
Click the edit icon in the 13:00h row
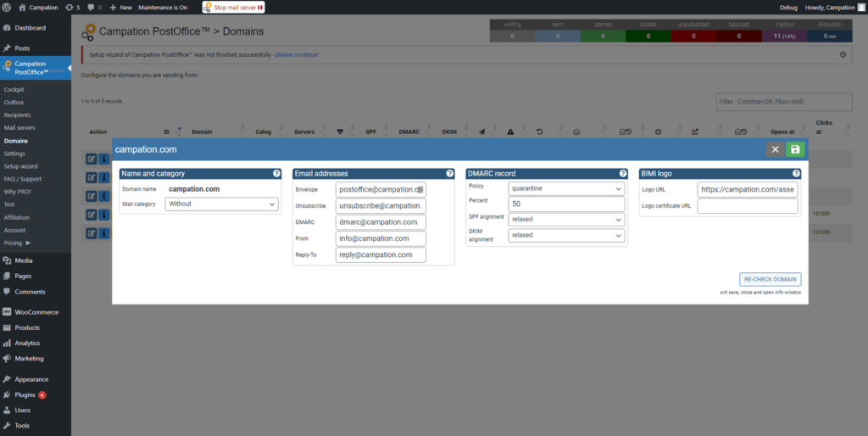(x=91, y=233)
